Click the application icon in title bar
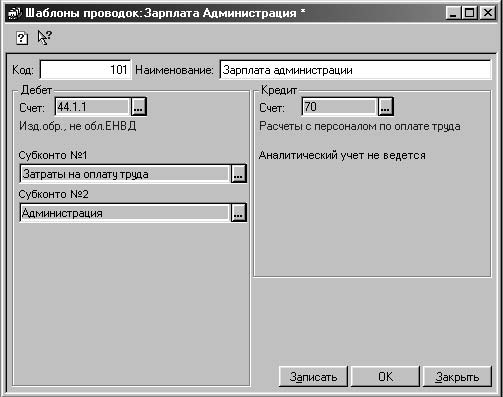The width and height of the screenshot is (503, 397). tap(14, 13)
